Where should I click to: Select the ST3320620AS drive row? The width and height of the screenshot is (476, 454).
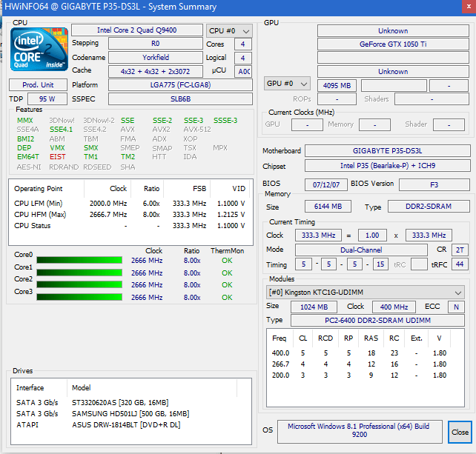pos(130,402)
